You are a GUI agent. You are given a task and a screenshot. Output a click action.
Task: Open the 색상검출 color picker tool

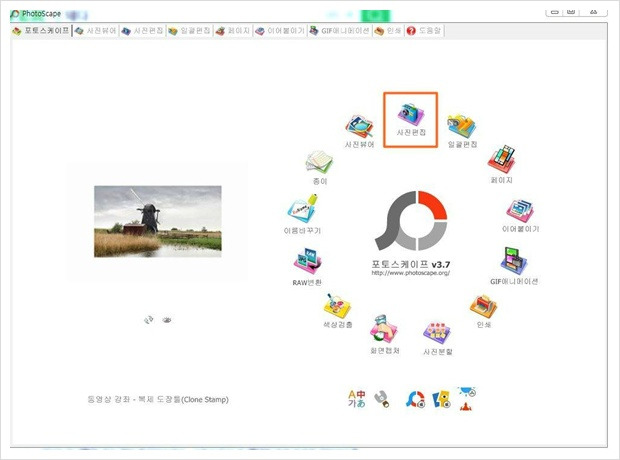(337, 311)
